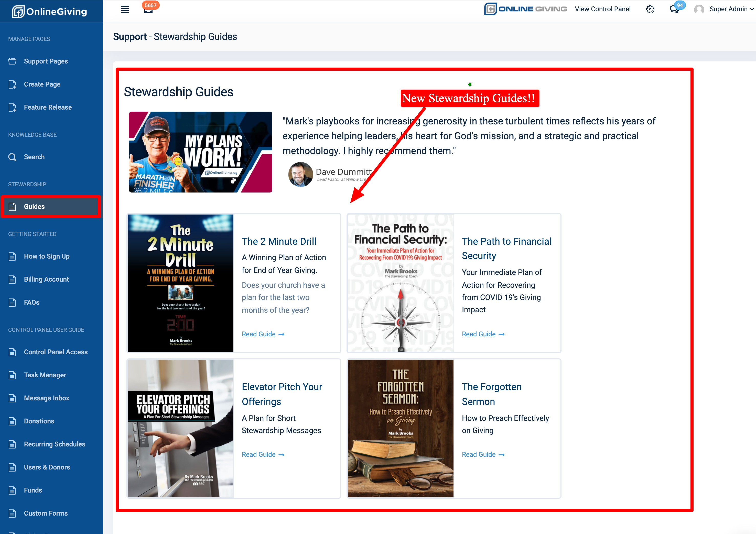Click the FAQs document icon
756x534 pixels.
coord(13,302)
